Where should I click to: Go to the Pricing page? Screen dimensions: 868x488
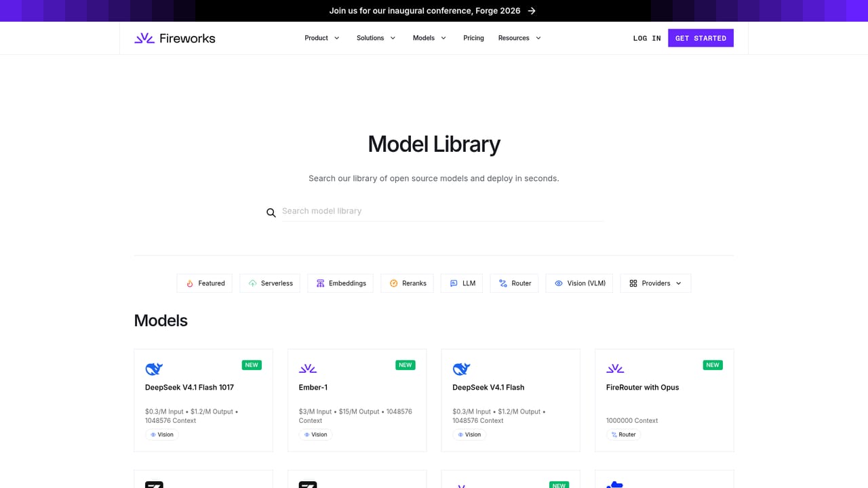pyautogui.click(x=473, y=38)
